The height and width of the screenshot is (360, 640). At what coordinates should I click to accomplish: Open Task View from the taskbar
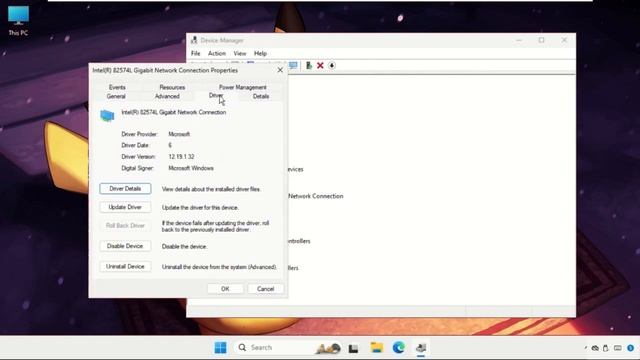[353, 348]
